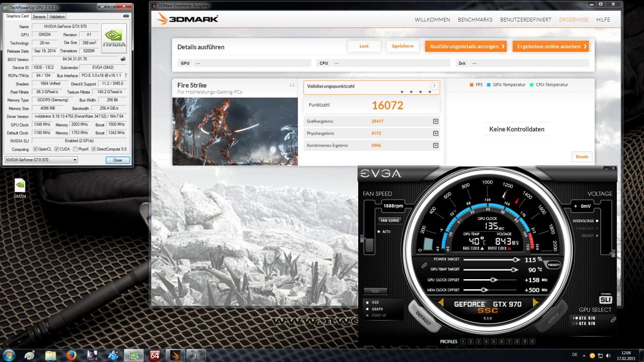Image resolution: width=644 pixels, height=362 pixels.
Task: Open the Graphics Card tab in GPU-Z
Action: click(x=17, y=16)
